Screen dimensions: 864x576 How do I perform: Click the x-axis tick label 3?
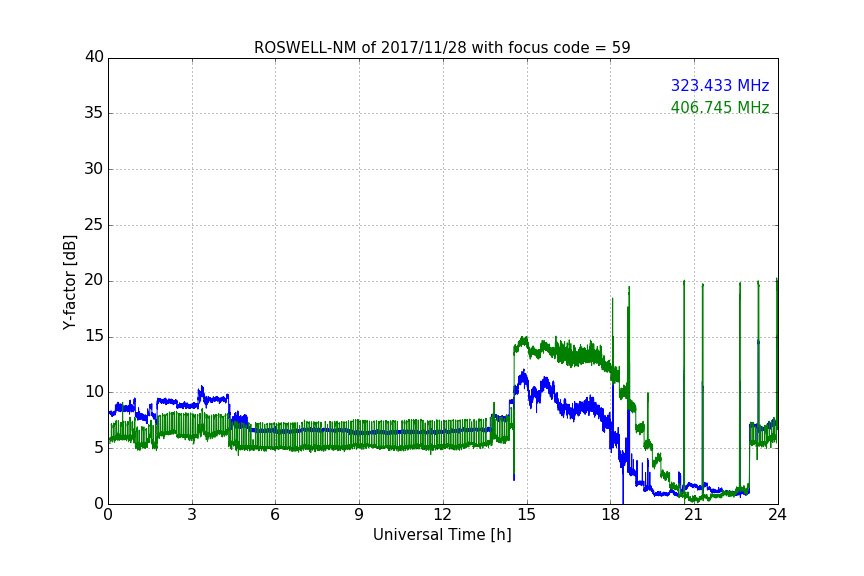coord(192,515)
